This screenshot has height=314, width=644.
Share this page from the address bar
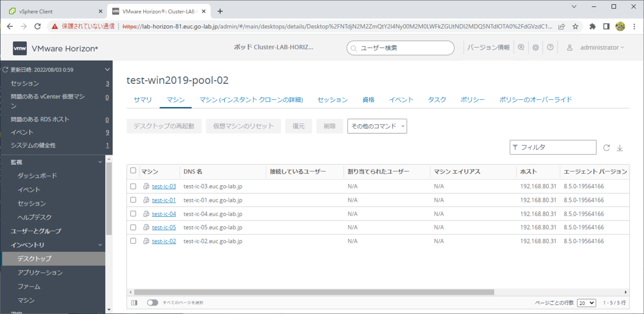[561, 26]
